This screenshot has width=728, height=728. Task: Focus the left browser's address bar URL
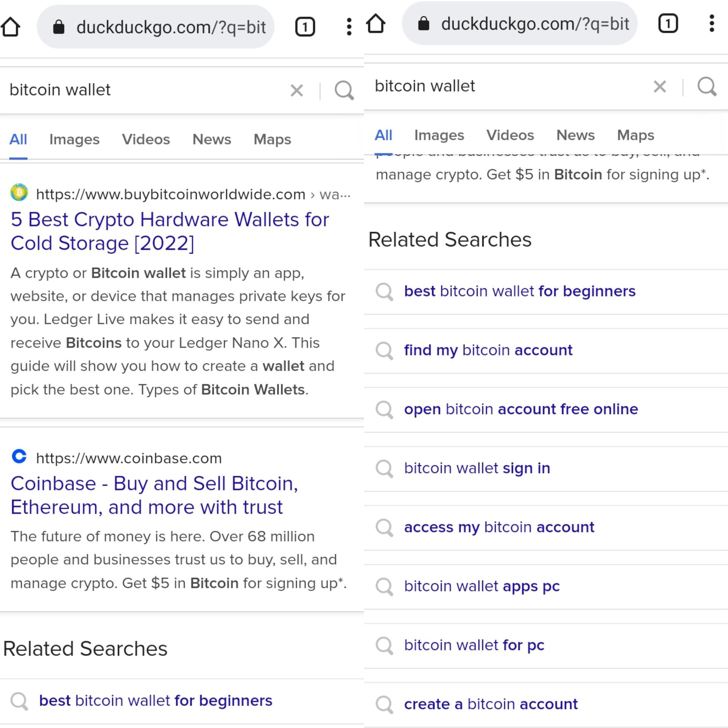pyautogui.click(x=171, y=27)
